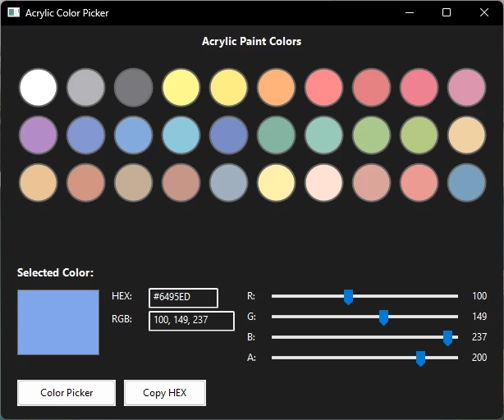Select the orange paint color swatch
Viewport: 504px width, 420px height.
(276, 87)
